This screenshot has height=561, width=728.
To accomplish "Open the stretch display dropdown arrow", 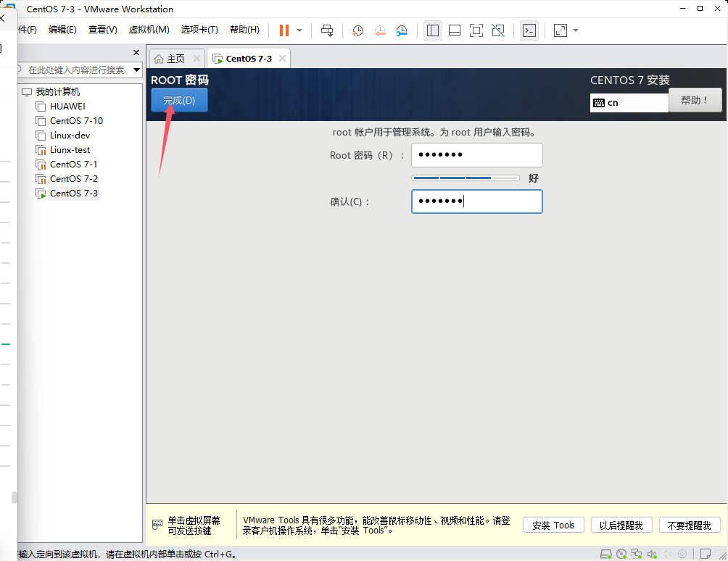I will 576,30.
